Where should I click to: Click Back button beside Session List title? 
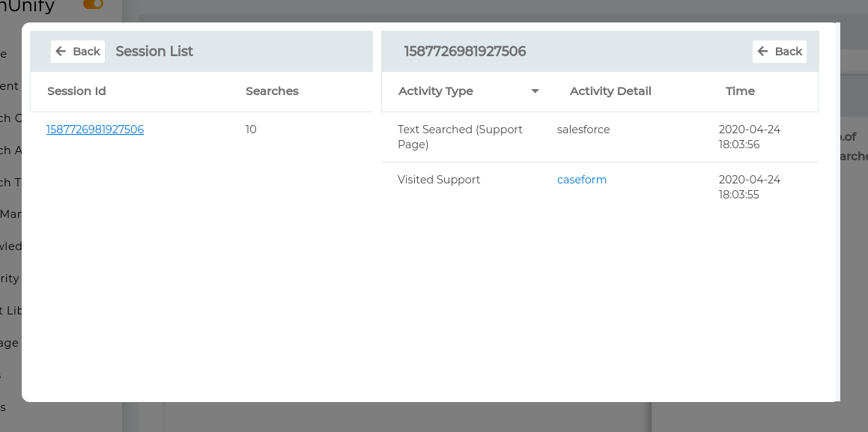78,52
